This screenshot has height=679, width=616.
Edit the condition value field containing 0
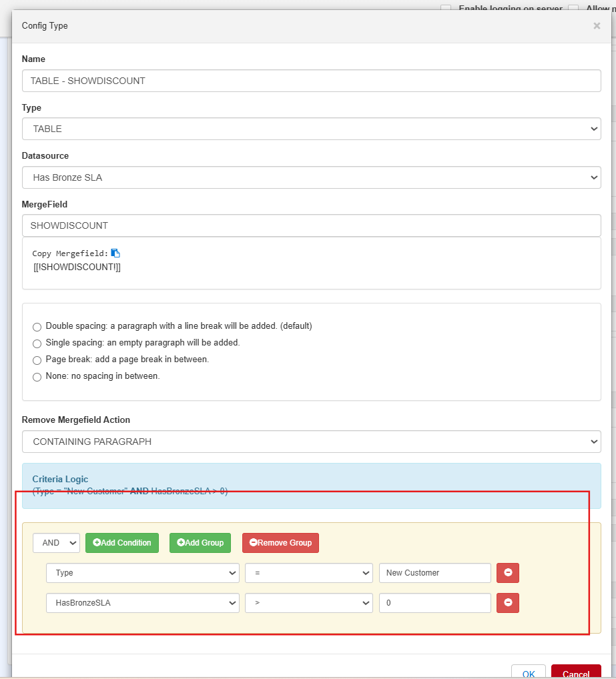pos(435,603)
